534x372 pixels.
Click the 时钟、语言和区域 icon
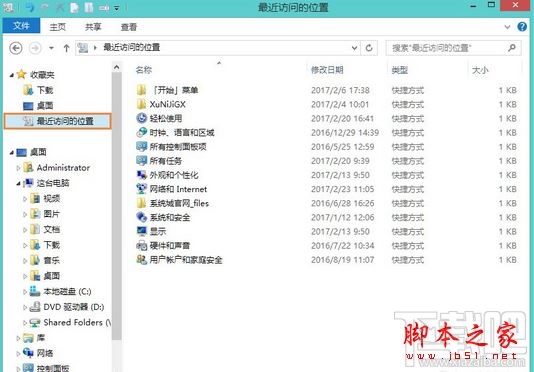click(x=141, y=132)
